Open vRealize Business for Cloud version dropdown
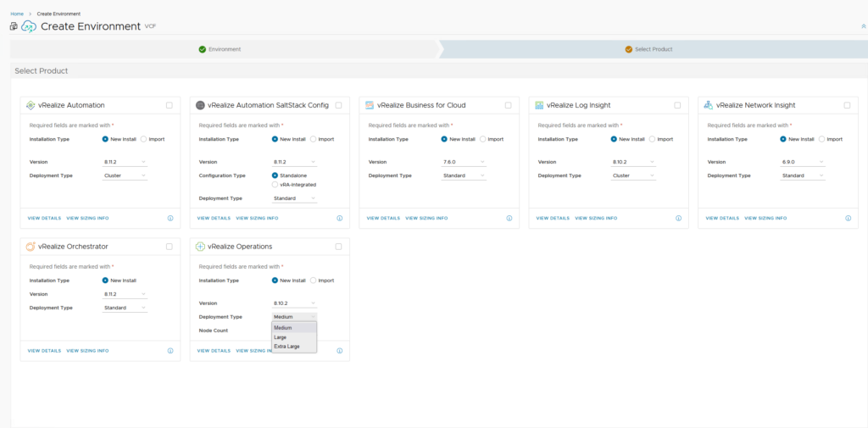 pyautogui.click(x=464, y=162)
